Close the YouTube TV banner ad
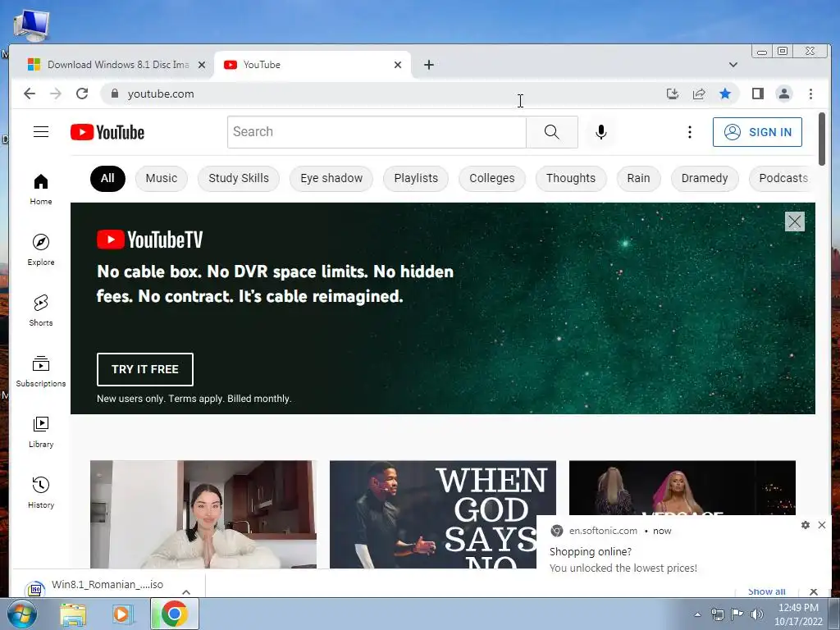 pos(794,221)
